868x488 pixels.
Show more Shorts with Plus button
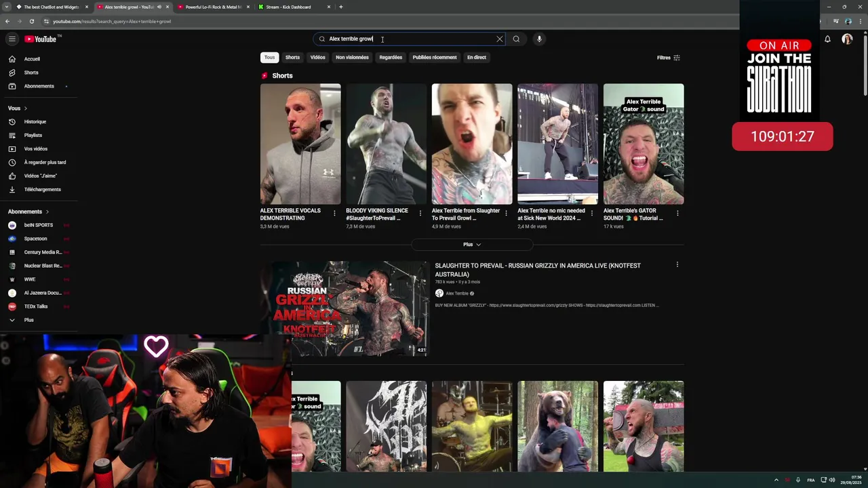(472, 244)
